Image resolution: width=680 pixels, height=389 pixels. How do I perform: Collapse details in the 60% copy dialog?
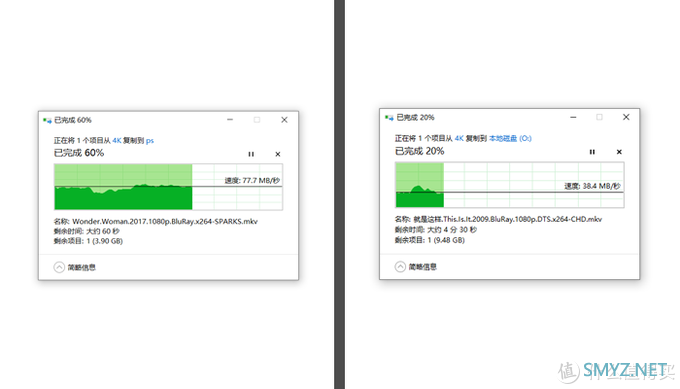[x=59, y=267]
